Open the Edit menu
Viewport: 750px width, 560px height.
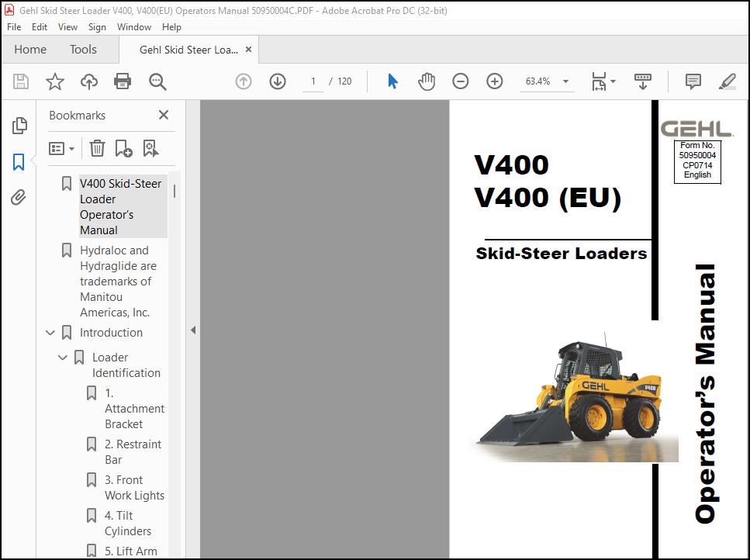(x=40, y=27)
